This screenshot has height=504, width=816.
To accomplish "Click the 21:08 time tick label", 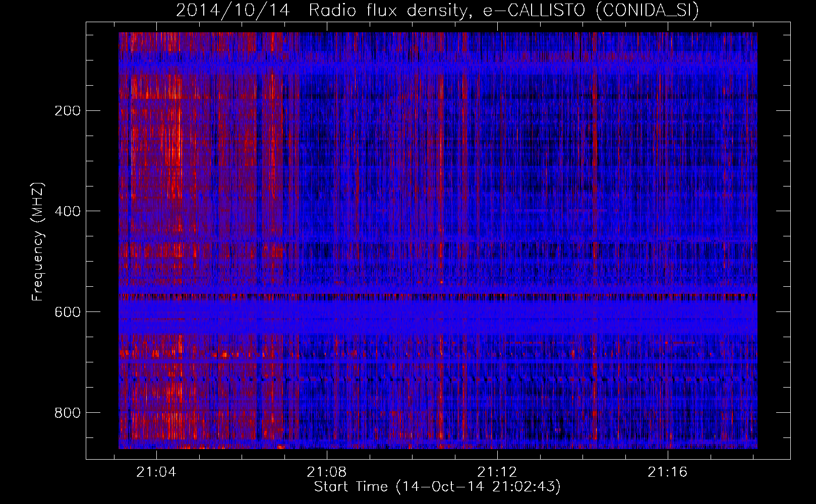I will tap(327, 472).
